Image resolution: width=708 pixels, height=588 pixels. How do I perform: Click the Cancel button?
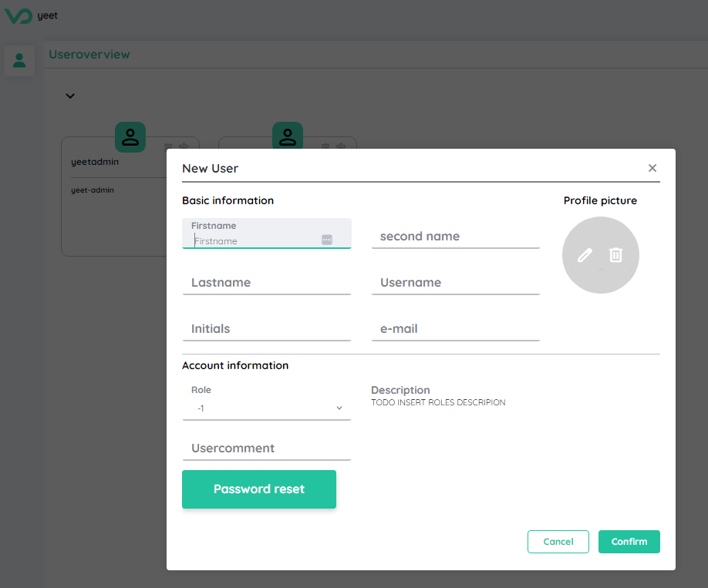pos(558,542)
